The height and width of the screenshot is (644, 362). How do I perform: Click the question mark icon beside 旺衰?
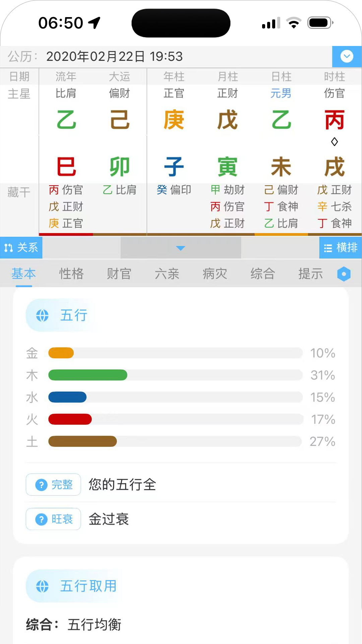(41, 519)
